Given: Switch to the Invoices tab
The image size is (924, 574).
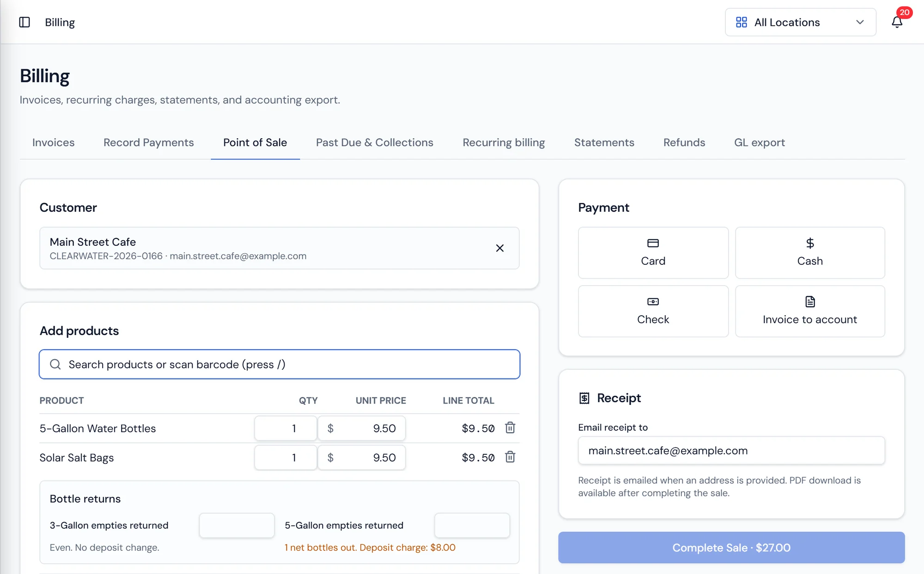Looking at the screenshot, I should tap(53, 142).
